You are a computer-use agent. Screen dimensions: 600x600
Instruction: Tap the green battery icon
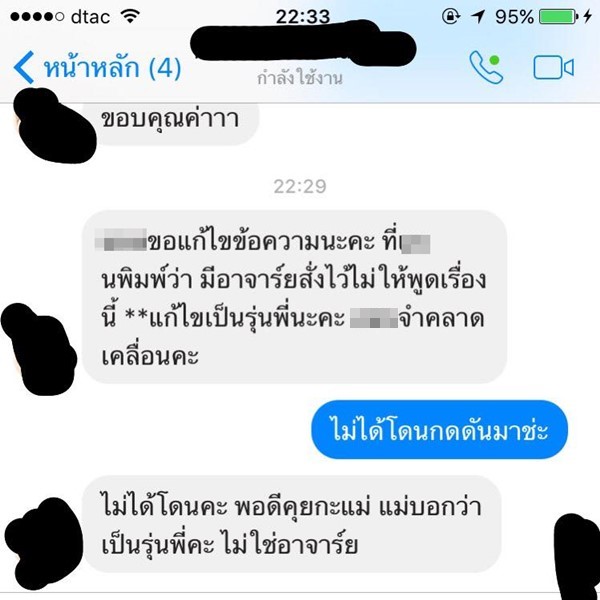coord(558,16)
